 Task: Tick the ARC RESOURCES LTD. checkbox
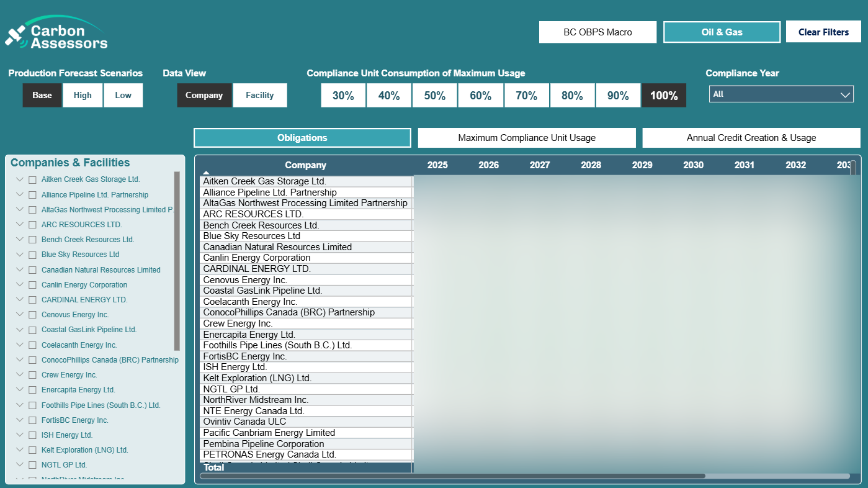tap(32, 225)
